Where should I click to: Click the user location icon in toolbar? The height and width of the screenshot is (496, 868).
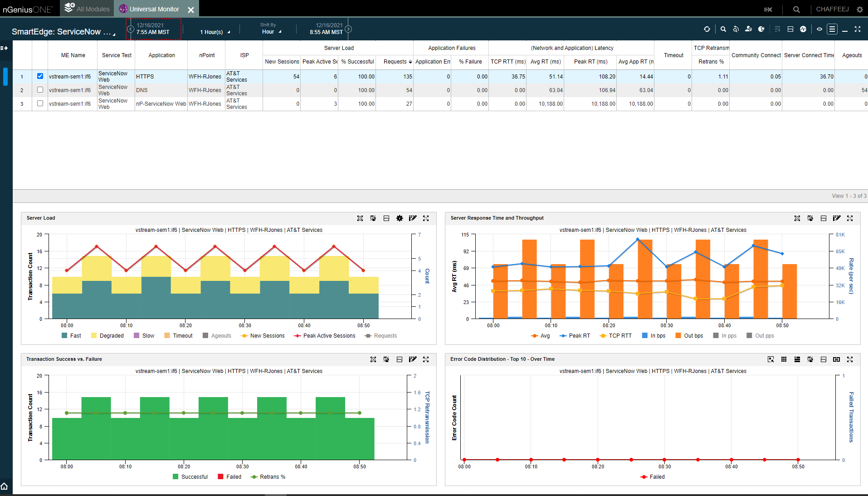click(x=748, y=29)
